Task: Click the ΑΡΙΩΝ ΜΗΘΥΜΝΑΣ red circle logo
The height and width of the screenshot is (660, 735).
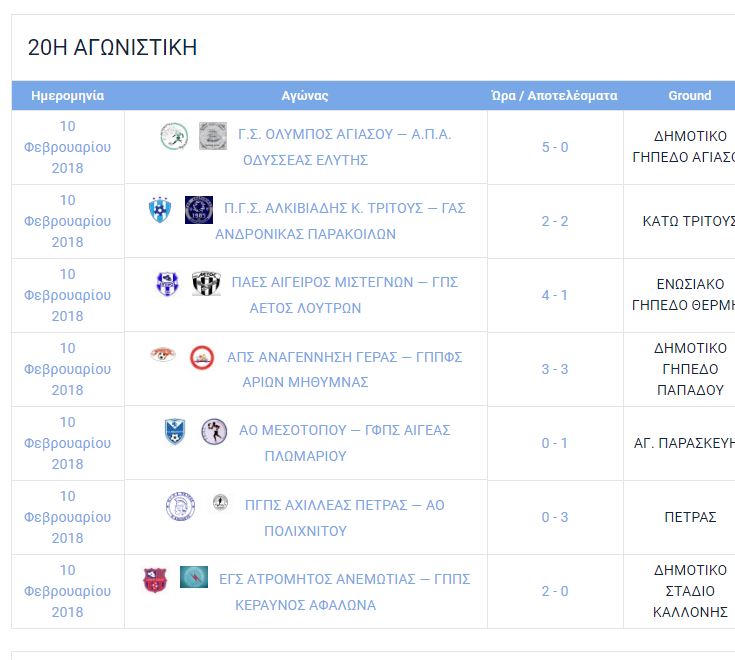Action: coord(202,358)
